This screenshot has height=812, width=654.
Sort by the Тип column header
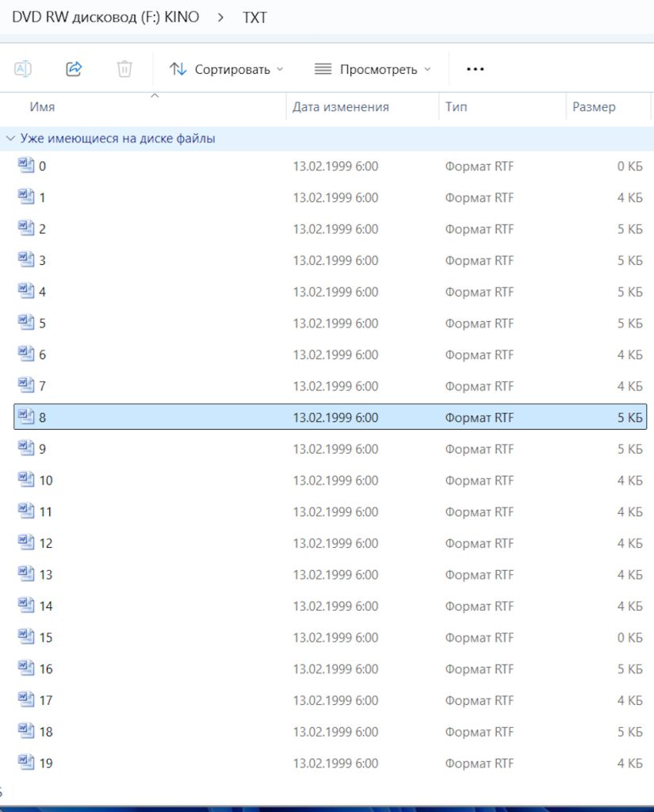pos(456,107)
